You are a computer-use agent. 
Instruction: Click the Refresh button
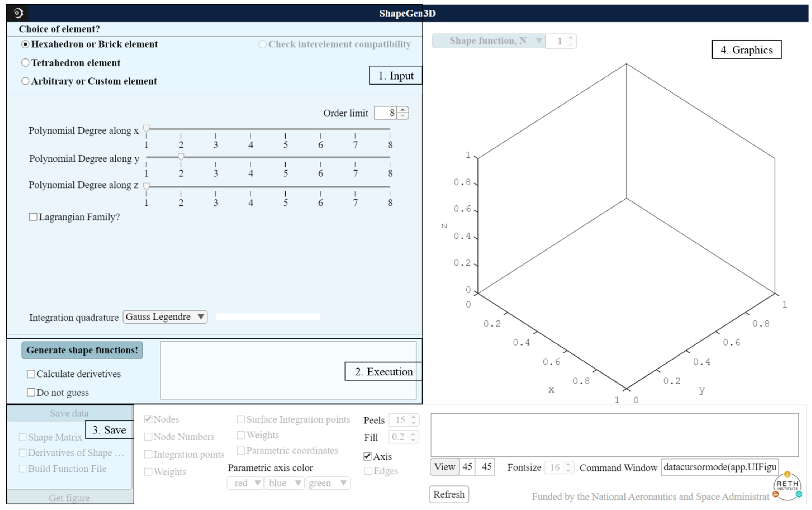point(449,495)
